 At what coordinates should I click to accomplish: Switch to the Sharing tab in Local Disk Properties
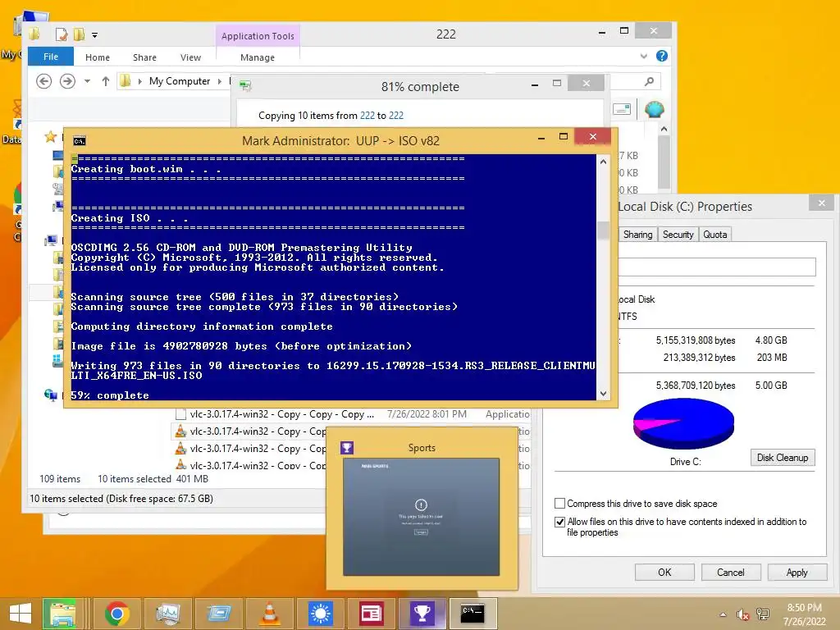[637, 235]
